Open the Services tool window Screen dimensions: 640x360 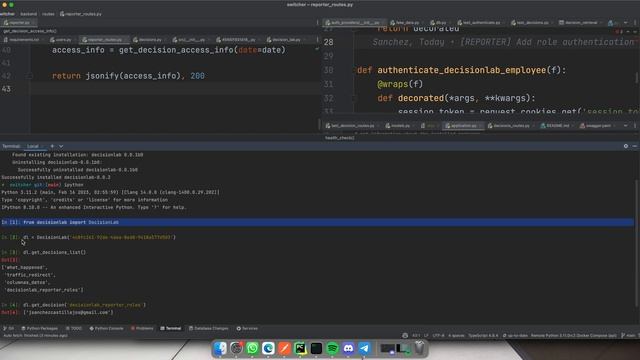tap(247, 328)
